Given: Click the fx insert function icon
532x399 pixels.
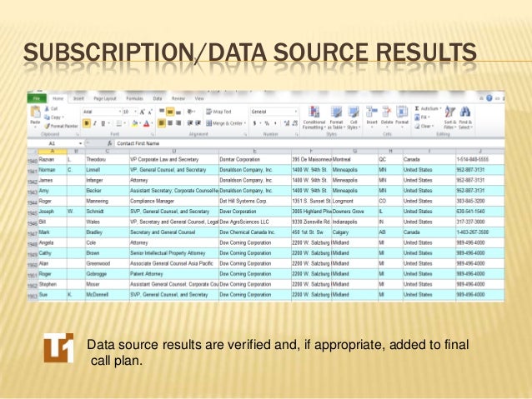Looking at the screenshot, I should click(109, 143).
